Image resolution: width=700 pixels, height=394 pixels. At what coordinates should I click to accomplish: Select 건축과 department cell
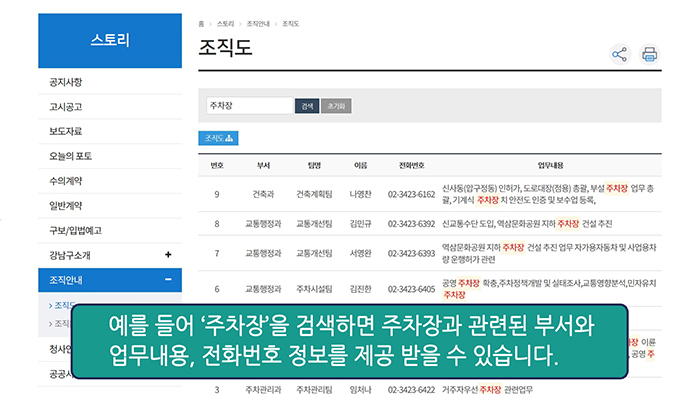click(x=263, y=195)
